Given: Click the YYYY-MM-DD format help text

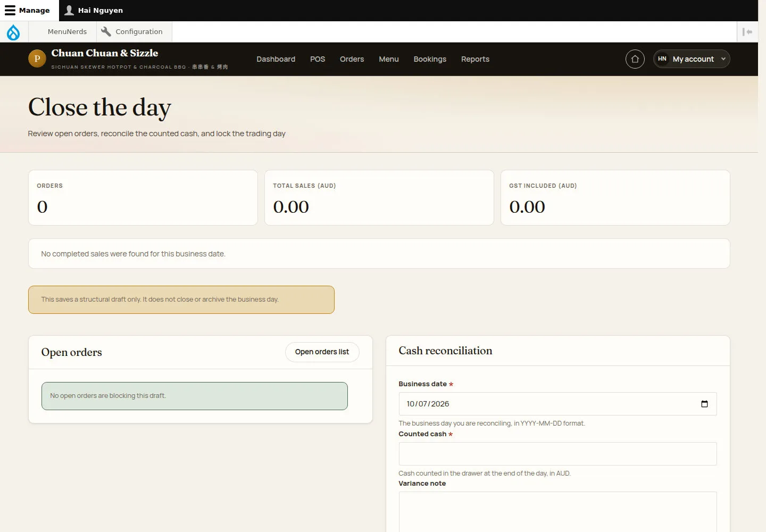Looking at the screenshot, I should (492, 423).
